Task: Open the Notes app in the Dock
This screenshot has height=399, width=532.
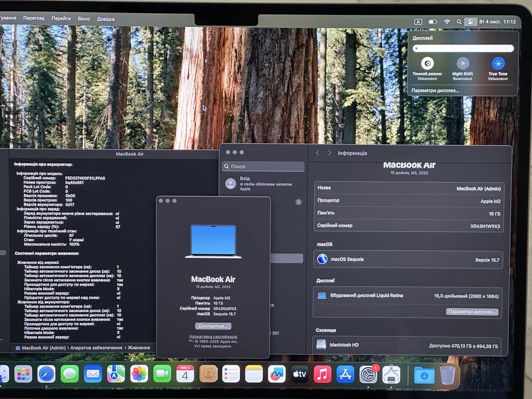Action: point(254,374)
